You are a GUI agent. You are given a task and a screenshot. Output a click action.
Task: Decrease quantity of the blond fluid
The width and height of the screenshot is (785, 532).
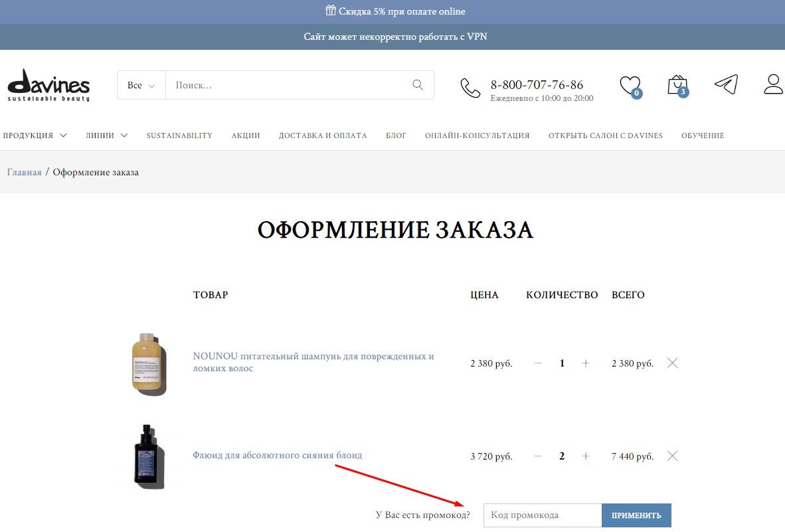pyautogui.click(x=538, y=456)
